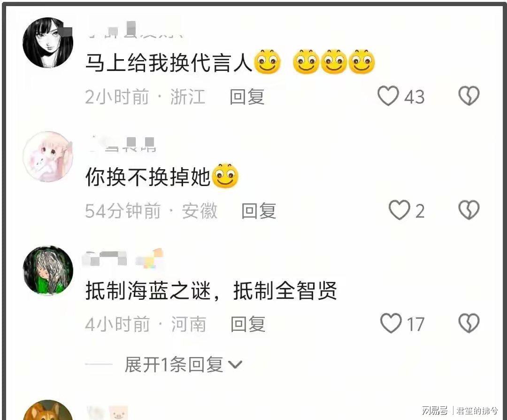507x420 pixels.
Task: Tap the blurred username above 抵制海蓝之谜
Action: point(123,259)
